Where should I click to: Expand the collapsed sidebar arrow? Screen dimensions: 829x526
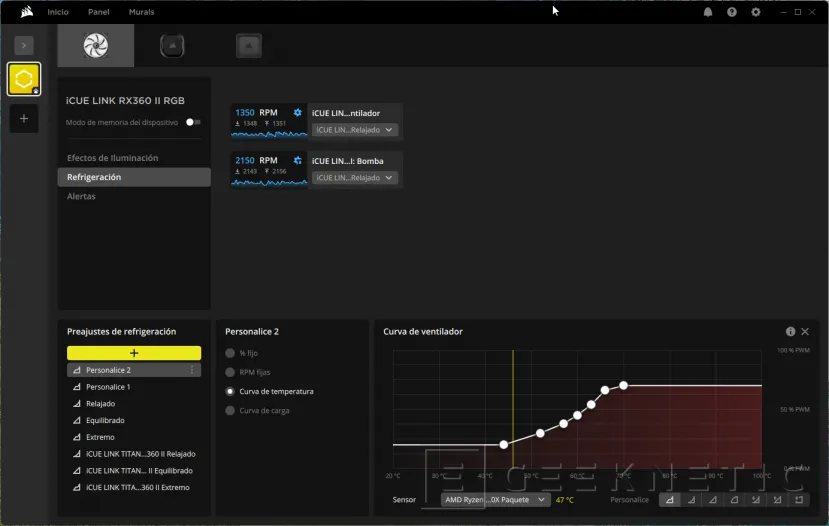24,45
